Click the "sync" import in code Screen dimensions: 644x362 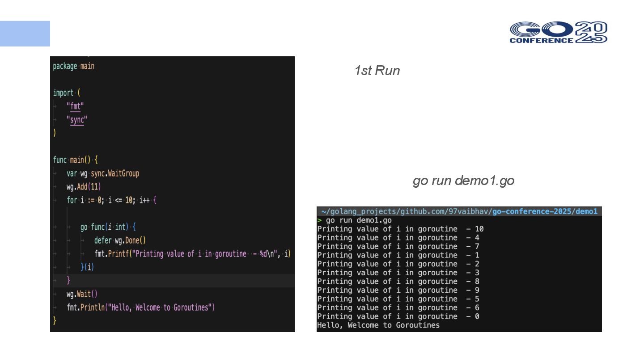coord(77,120)
